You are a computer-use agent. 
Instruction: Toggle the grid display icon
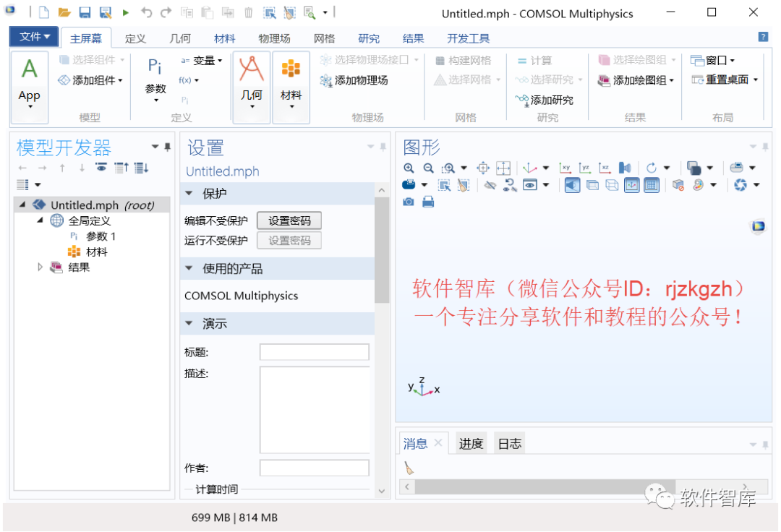pos(652,185)
